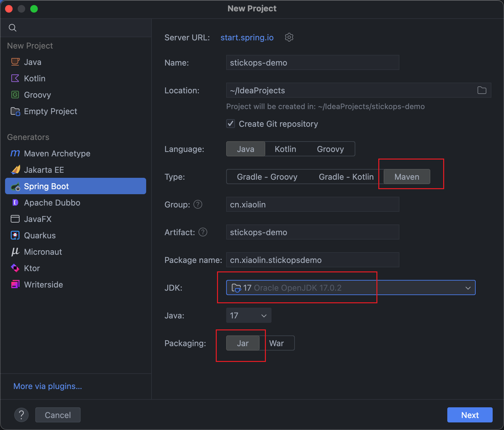Switch project Type to Gradle - Groovy
The width and height of the screenshot is (504, 430).
click(x=267, y=177)
